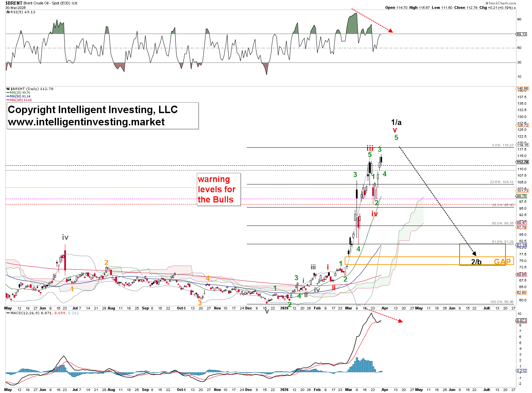Viewport: 532px width, 393px height.
Task: Click the High 115.67 header value
Action: coord(420,7)
